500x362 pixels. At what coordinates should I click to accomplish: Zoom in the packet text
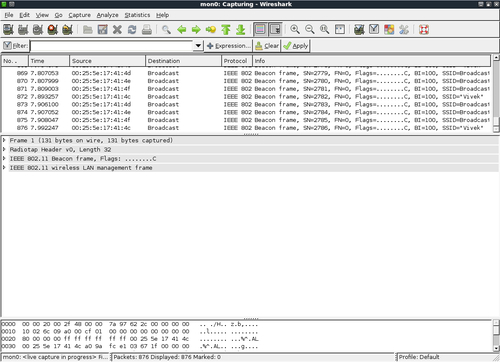pos(295,30)
